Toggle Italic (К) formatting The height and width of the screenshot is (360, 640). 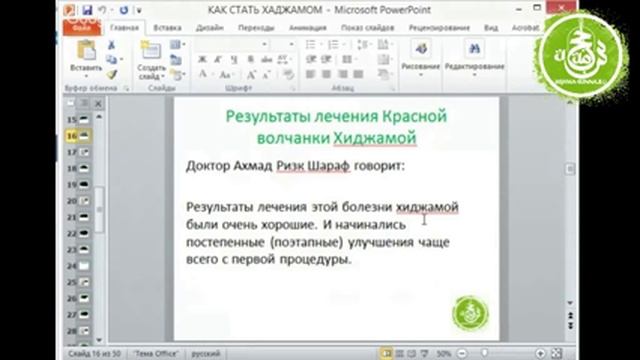pyautogui.click(x=218, y=60)
